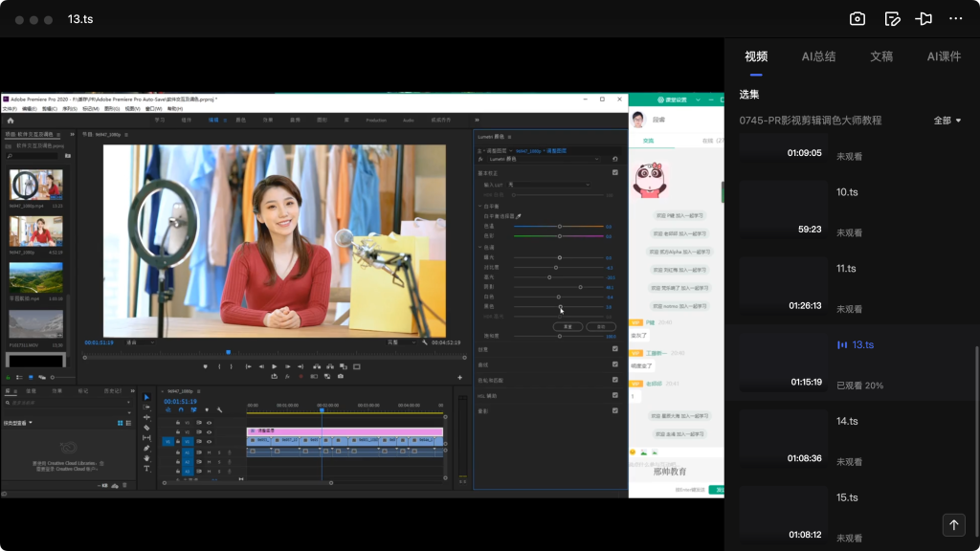Toggle the Vignette section checkbox in Lumetri
980x551 pixels.
(x=615, y=411)
